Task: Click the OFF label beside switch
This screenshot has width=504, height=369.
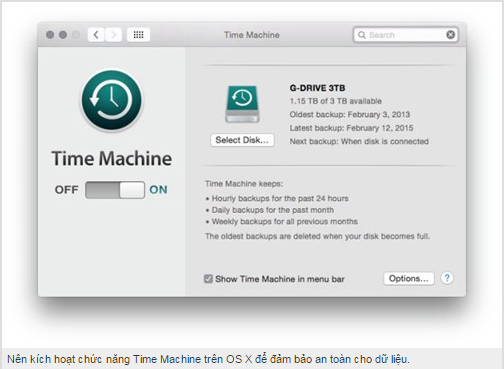Action: tap(66, 190)
